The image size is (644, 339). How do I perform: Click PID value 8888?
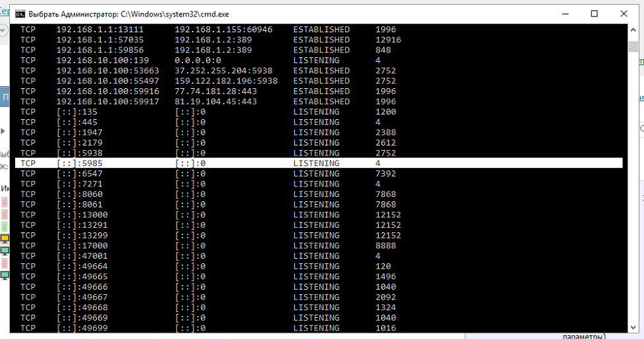click(x=386, y=246)
